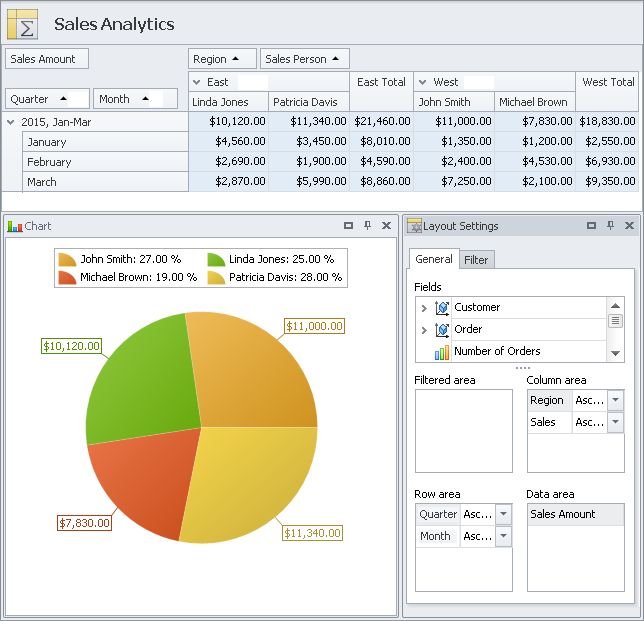Click the Linda Jones green legend swatch
This screenshot has height=621, width=644.
[216, 259]
